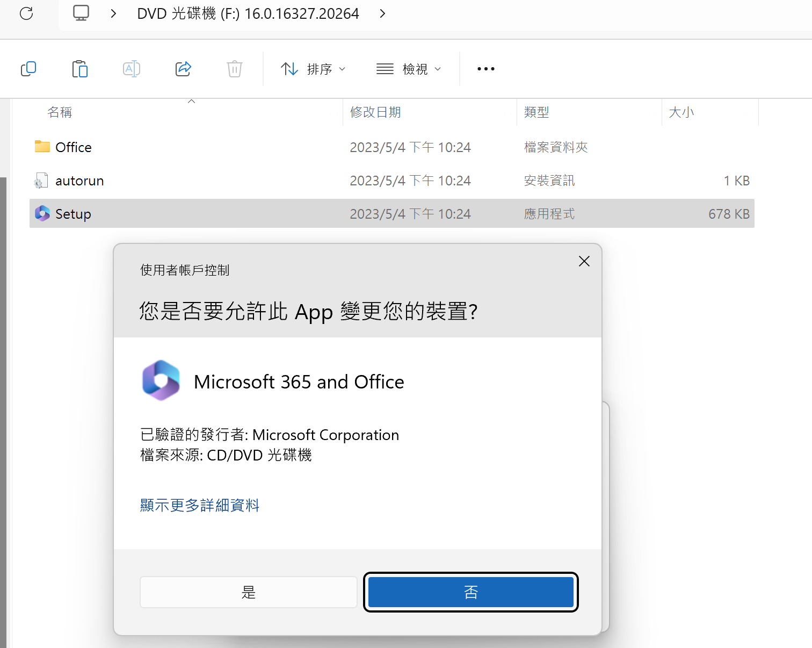Sort by 類型 column header
The image size is (812, 648).
pyautogui.click(x=536, y=112)
